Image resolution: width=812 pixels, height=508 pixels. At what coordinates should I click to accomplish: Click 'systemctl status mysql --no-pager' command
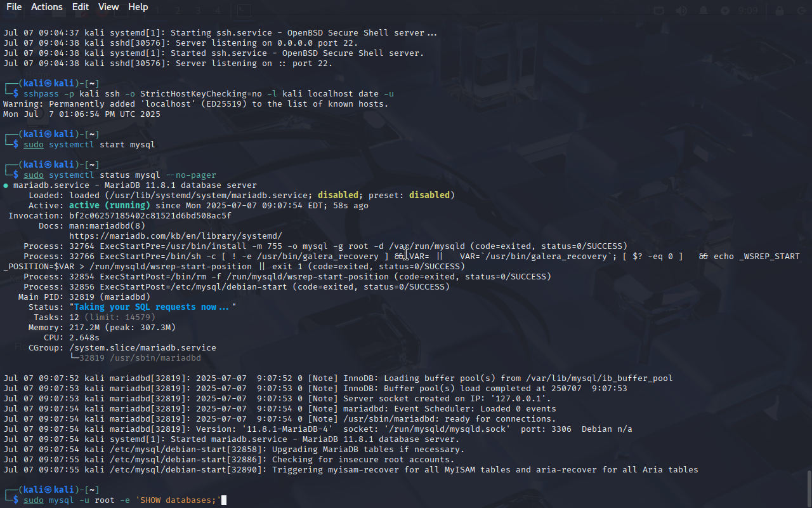pyautogui.click(x=133, y=175)
